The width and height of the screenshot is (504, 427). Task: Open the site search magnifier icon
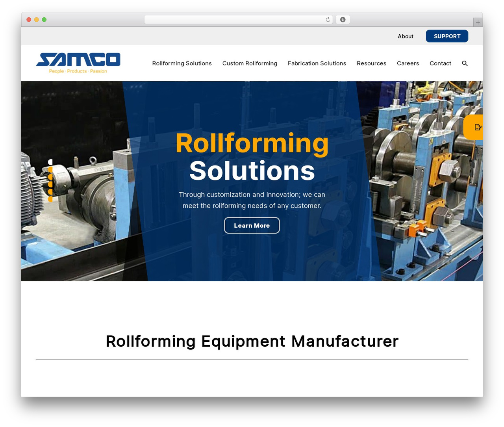click(x=465, y=63)
